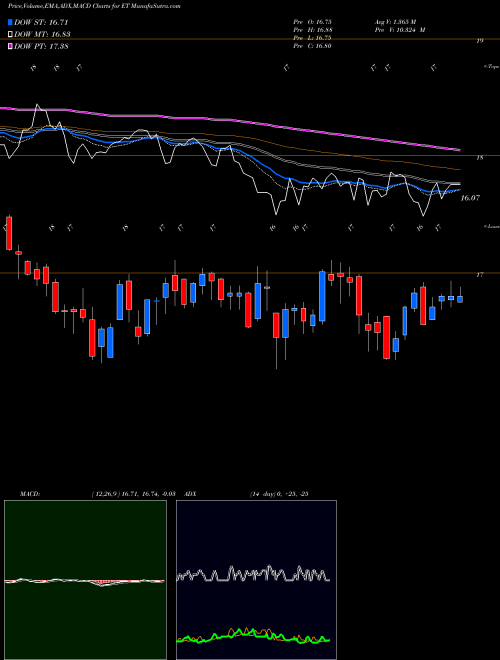Screen dimensions: 500x660
Task: Click the 'Pre H: 16.88' value
Action: (313, 30)
